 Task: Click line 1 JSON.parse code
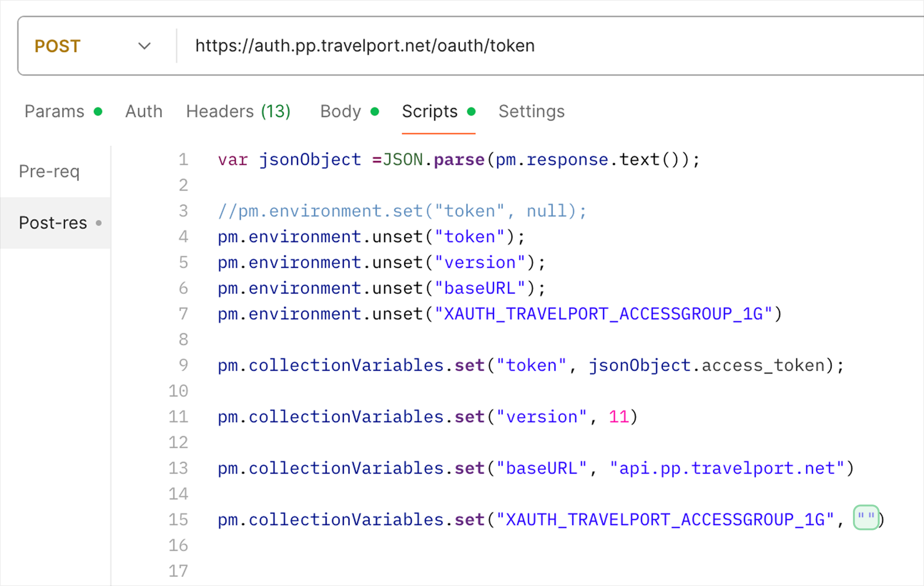pyautogui.click(x=459, y=160)
